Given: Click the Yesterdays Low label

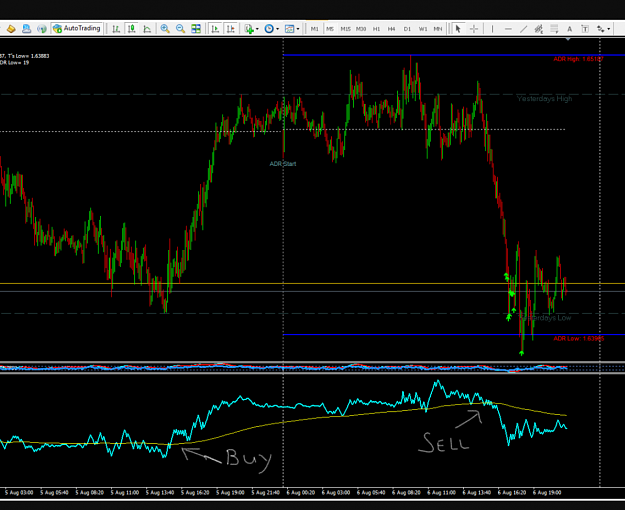Looking at the screenshot, I should pos(544,318).
